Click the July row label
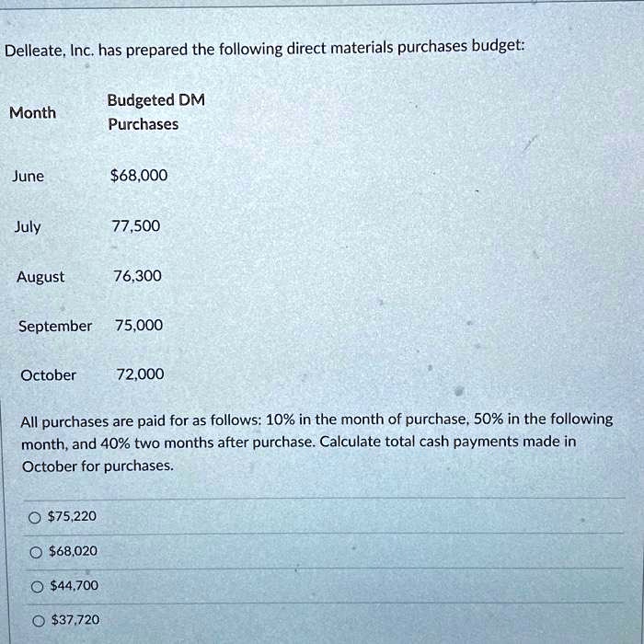This screenshot has width=644, height=644. [27, 226]
